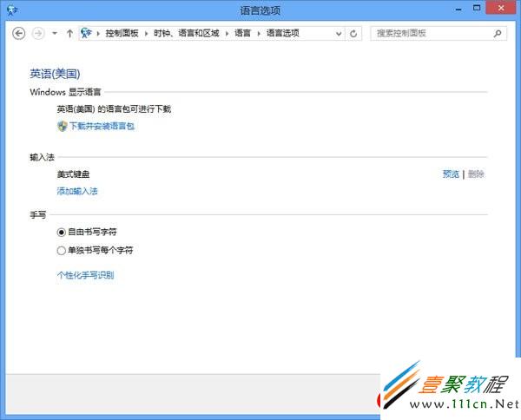Click the 搜索控制面板 search field
This screenshot has height=420, width=521.
[x=439, y=33]
